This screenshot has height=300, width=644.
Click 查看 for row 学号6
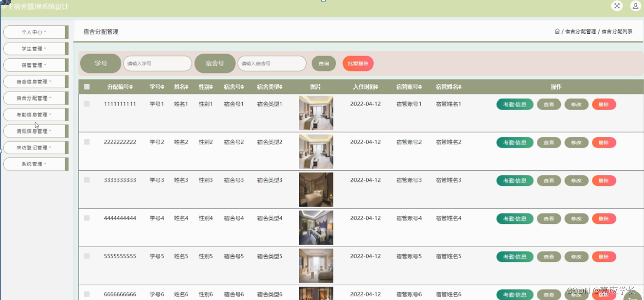[x=549, y=295]
